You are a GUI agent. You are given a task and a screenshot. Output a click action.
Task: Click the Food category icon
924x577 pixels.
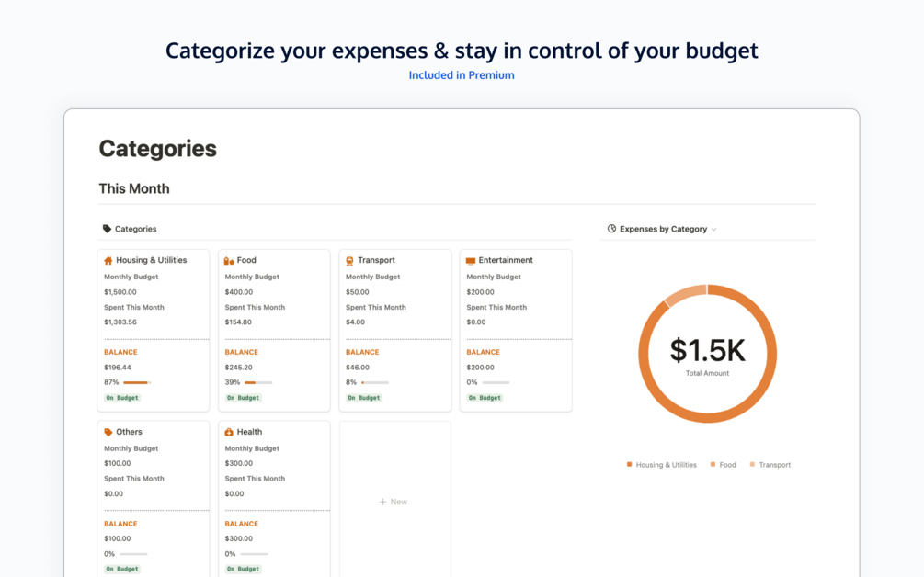click(229, 261)
